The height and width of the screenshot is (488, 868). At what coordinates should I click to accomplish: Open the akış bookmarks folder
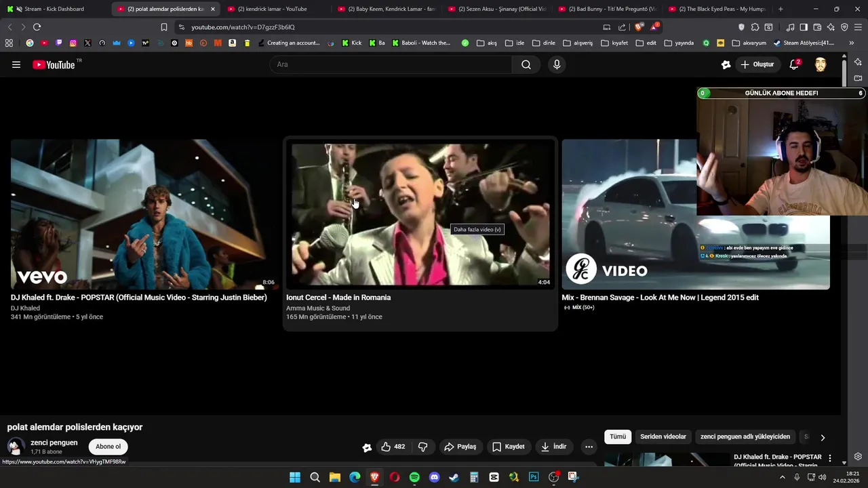(x=487, y=43)
